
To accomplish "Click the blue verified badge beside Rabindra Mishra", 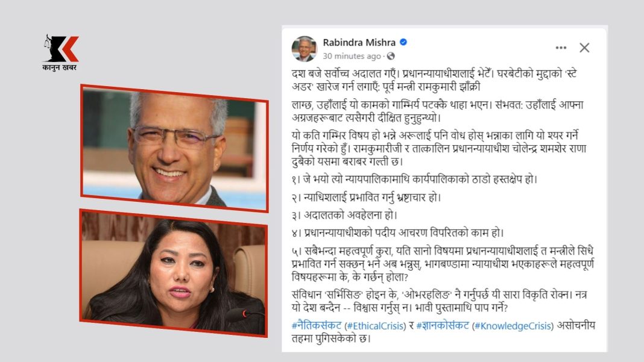I will 403,42.
